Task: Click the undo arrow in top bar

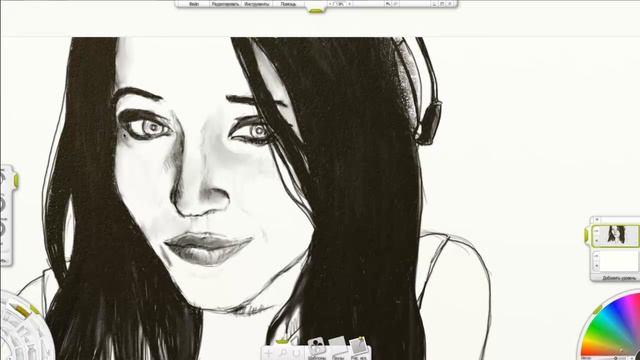Action: pos(388,4)
